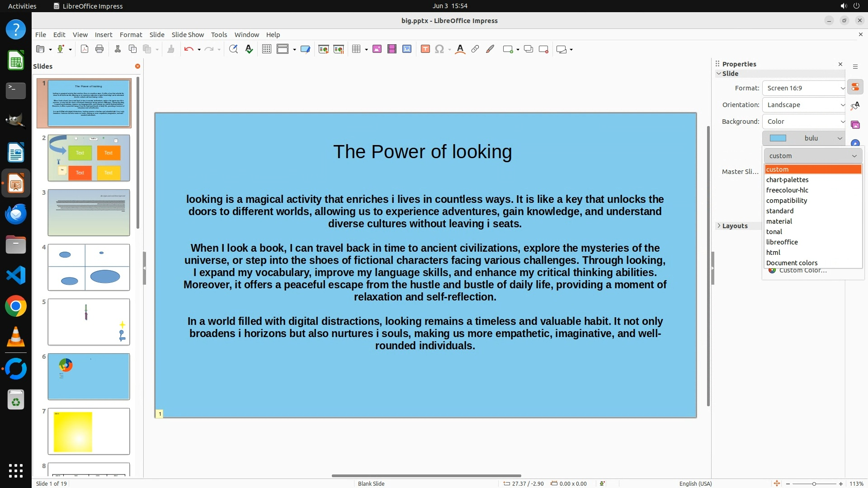
Task: Insert a table using toolbar icon
Action: coord(356,49)
